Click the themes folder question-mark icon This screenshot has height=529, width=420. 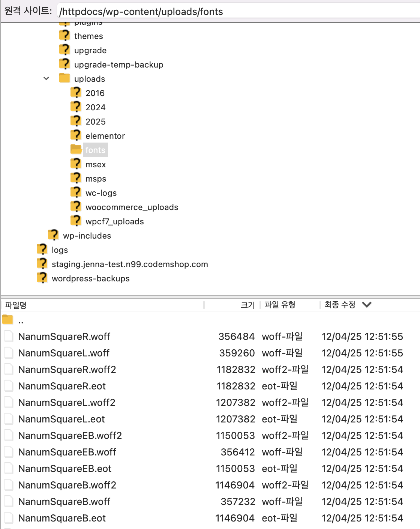tap(64, 36)
